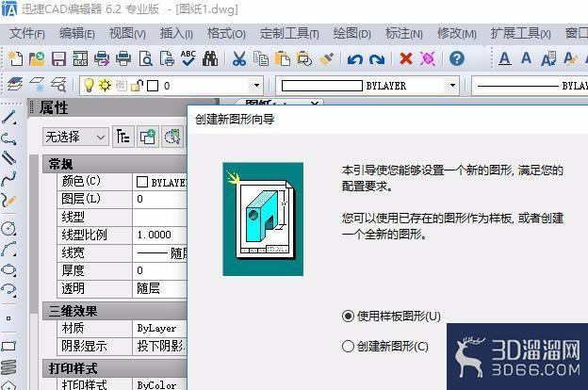
Task: Open Help with the question mark icon
Action: coord(457,58)
